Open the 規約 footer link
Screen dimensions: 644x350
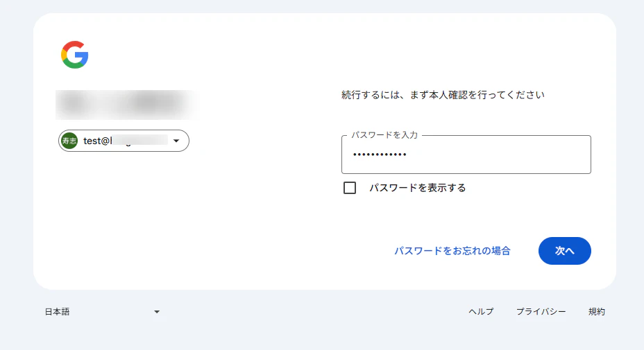pos(596,312)
